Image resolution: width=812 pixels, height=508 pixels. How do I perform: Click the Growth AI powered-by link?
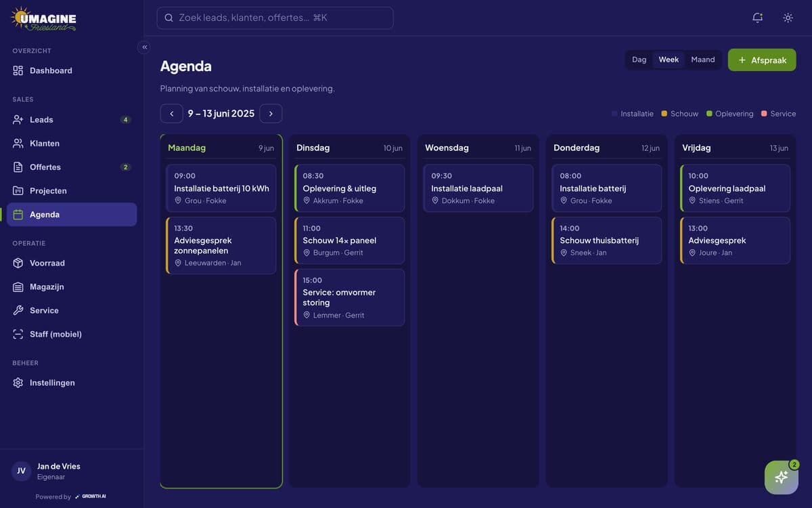pyautogui.click(x=91, y=496)
